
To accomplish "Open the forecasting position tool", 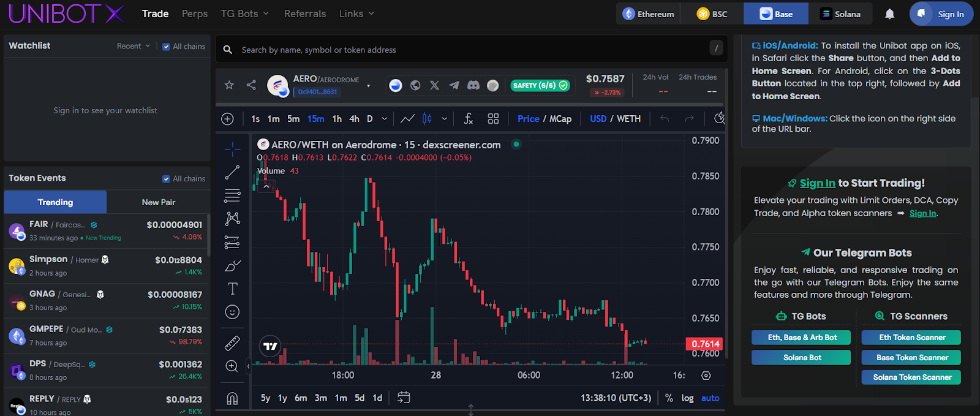I will (x=233, y=242).
